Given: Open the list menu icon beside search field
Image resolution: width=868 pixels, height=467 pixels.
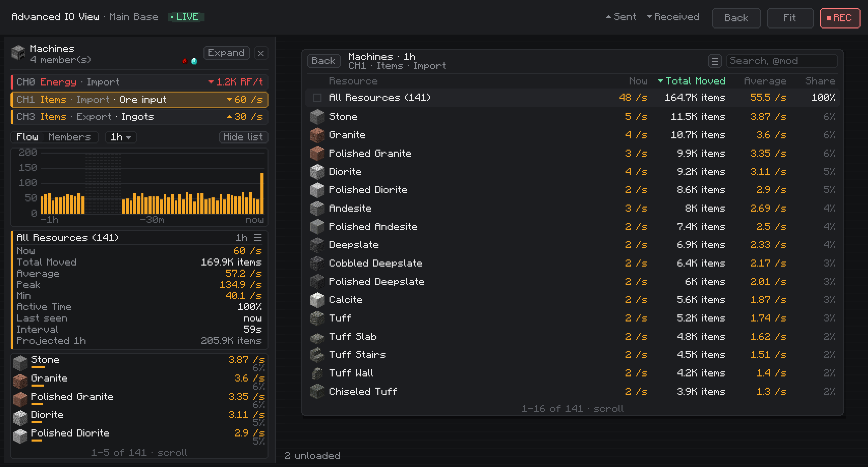Looking at the screenshot, I should [715, 61].
